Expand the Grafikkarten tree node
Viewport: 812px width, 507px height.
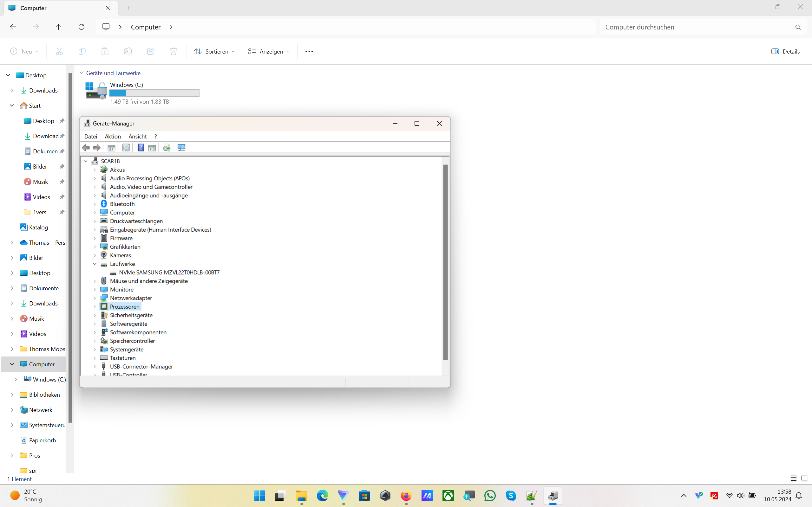pyautogui.click(x=95, y=247)
